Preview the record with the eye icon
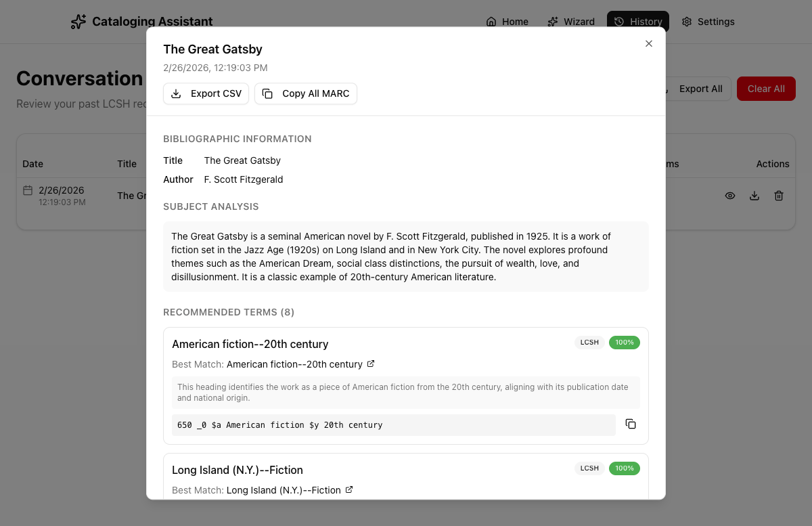The height and width of the screenshot is (526, 812). coord(730,196)
